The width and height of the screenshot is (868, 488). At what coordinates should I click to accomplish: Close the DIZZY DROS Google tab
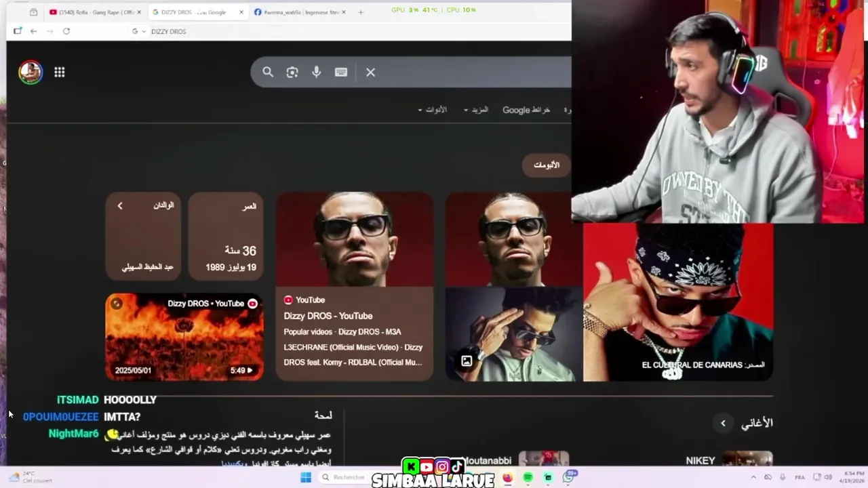coord(241,12)
